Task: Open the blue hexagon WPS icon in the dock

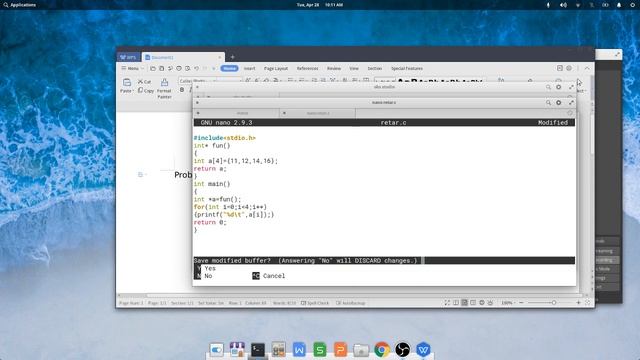Action: 423,350
